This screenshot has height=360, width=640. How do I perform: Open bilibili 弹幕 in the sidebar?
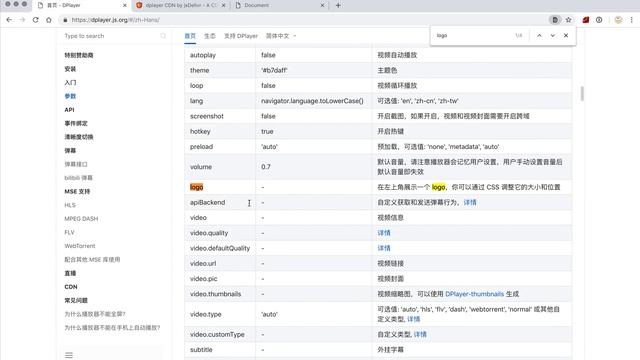tap(78, 178)
